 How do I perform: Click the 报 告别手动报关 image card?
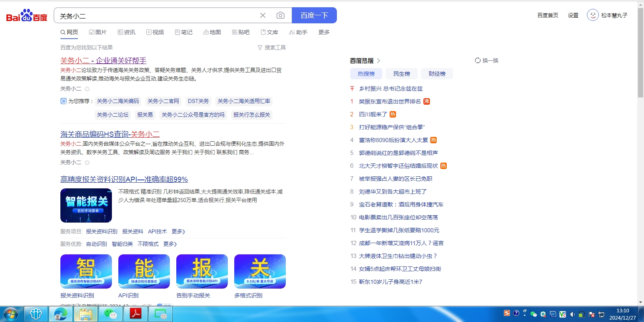point(202,271)
